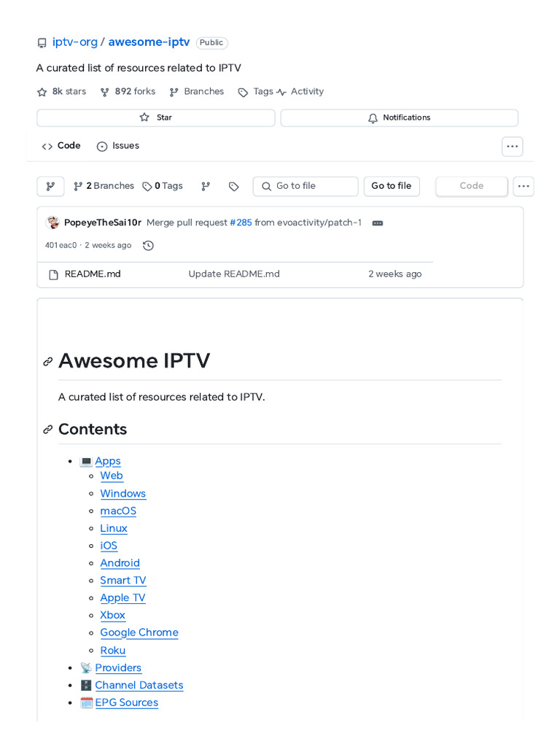Open pull request #285 link
Screen dimensions: 560x747
pyautogui.click(x=241, y=222)
